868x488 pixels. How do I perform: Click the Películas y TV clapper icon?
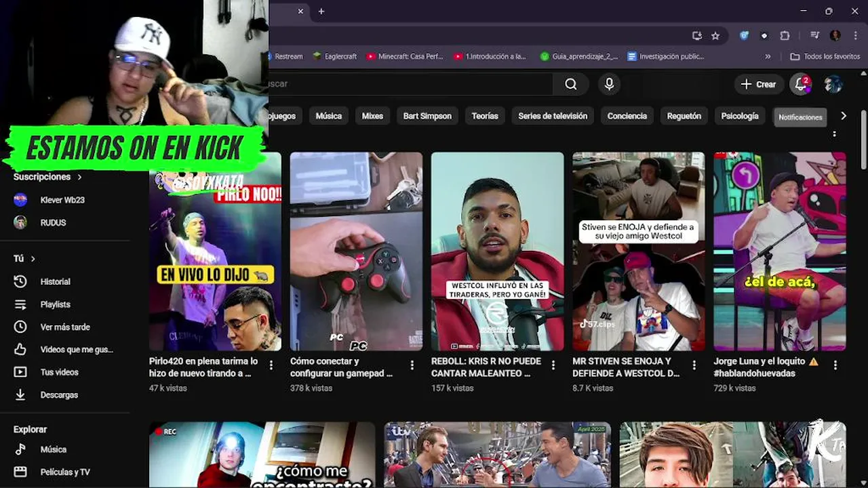pos(20,472)
